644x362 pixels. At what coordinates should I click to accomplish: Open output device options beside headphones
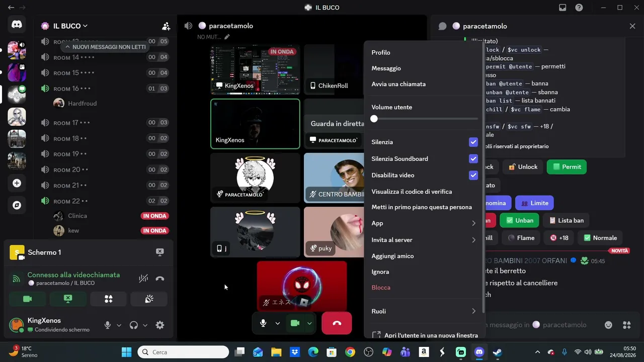click(145, 325)
